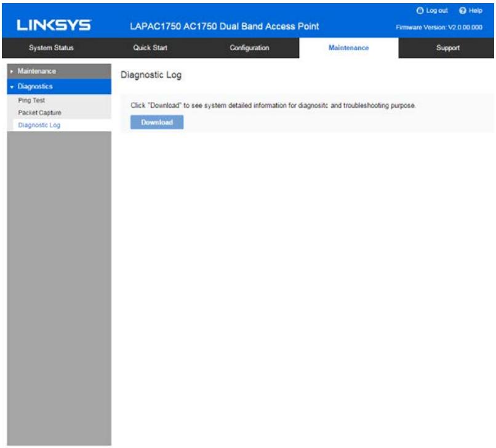Collapse the Diagnostics sidebar arrow

tap(12, 87)
